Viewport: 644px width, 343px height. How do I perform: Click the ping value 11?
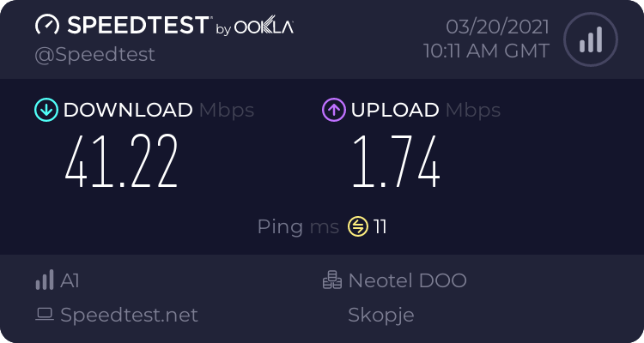380,227
